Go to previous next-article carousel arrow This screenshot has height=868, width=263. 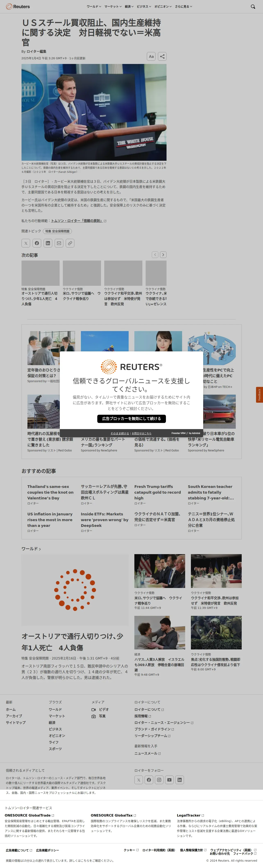pos(155,255)
